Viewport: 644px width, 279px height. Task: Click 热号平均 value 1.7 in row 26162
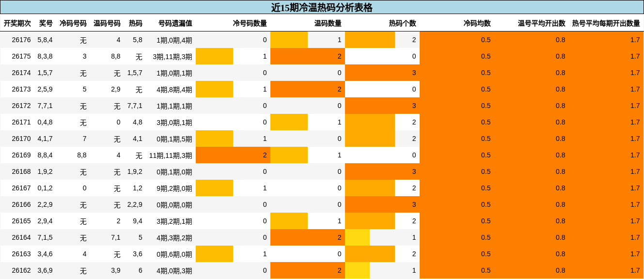[x=635, y=270]
